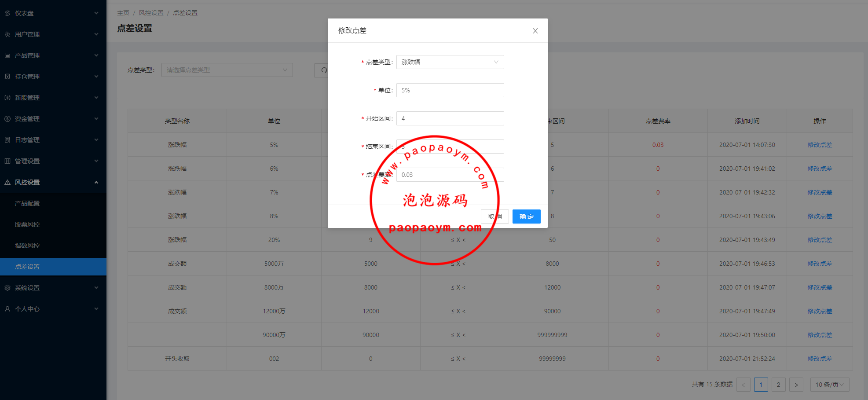Collapse the 风控设置 menu chevron
868x400 pixels.
(96, 182)
